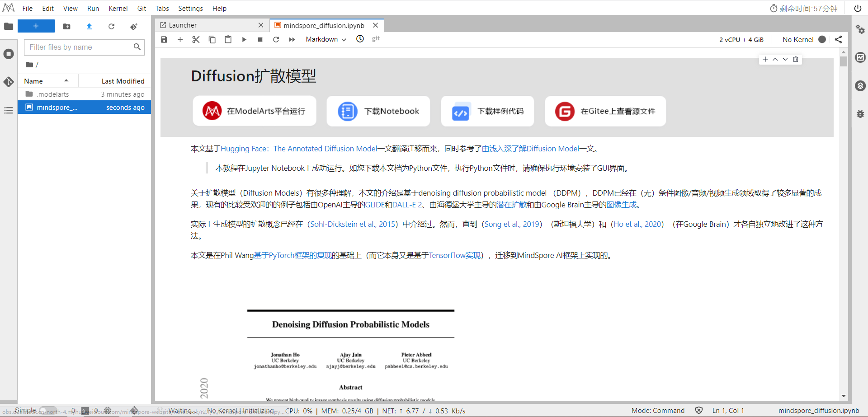Sort files by Last Modified column
Viewport: 868px width, 417px height.
click(x=115, y=81)
